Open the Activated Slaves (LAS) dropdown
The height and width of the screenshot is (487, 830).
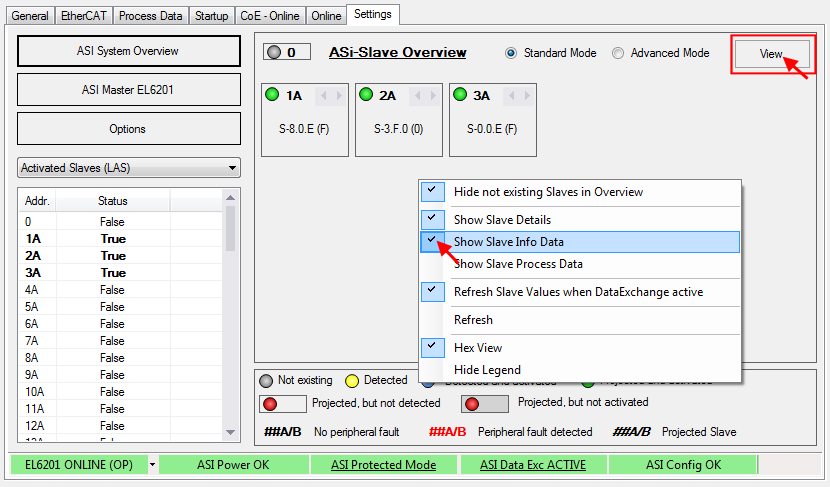click(x=129, y=168)
